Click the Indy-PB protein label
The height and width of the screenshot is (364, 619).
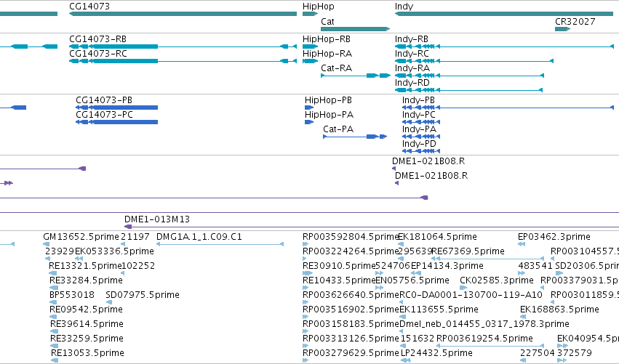418,100
